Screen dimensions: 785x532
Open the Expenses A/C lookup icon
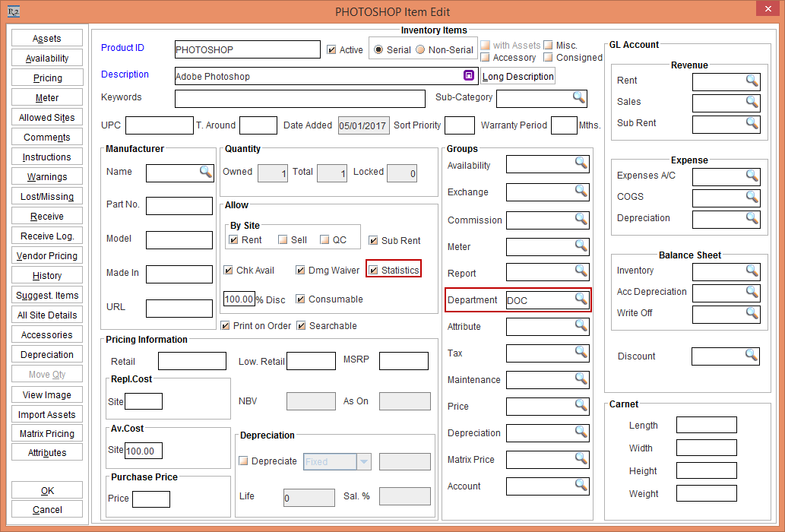[752, 176]
